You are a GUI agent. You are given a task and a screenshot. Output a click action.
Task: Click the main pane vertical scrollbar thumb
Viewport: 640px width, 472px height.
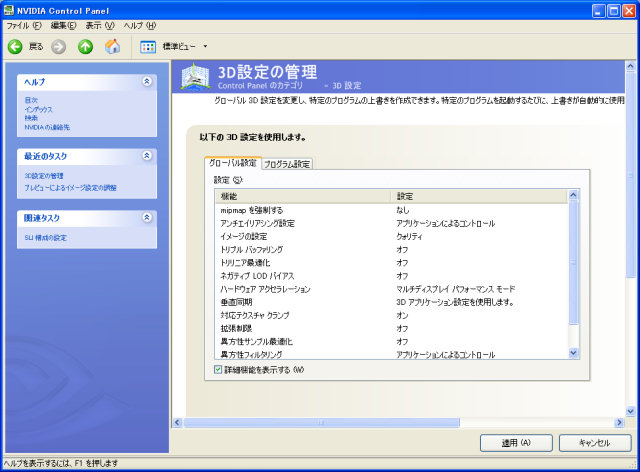tap(630, 175)
